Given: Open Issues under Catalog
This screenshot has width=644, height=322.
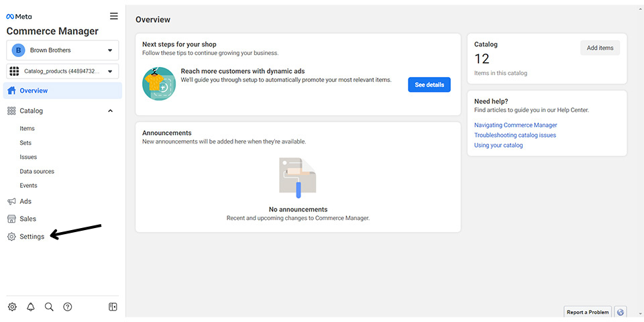Looking at the screenshot, I should pos(28,157).
